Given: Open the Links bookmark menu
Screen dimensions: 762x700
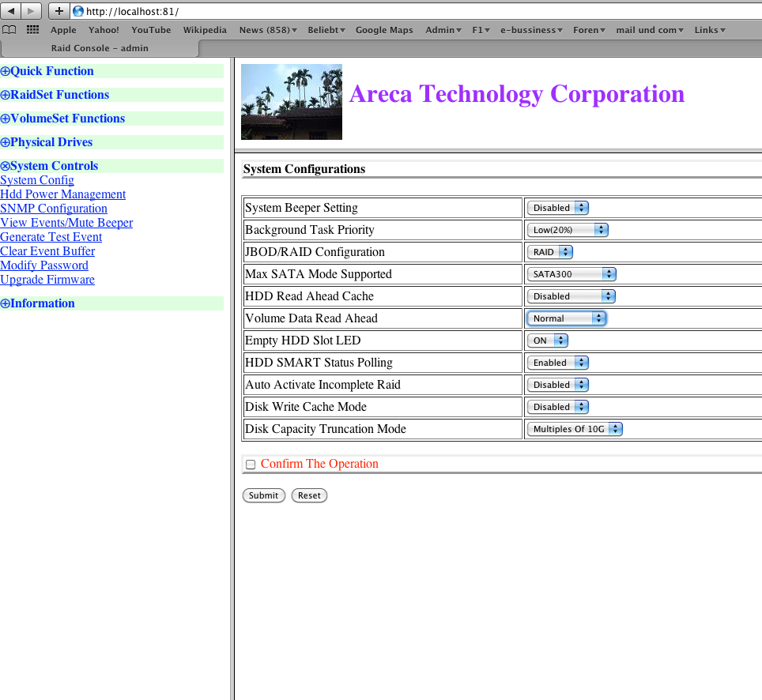Looking at the screenshot, I should tap(710, 30).
